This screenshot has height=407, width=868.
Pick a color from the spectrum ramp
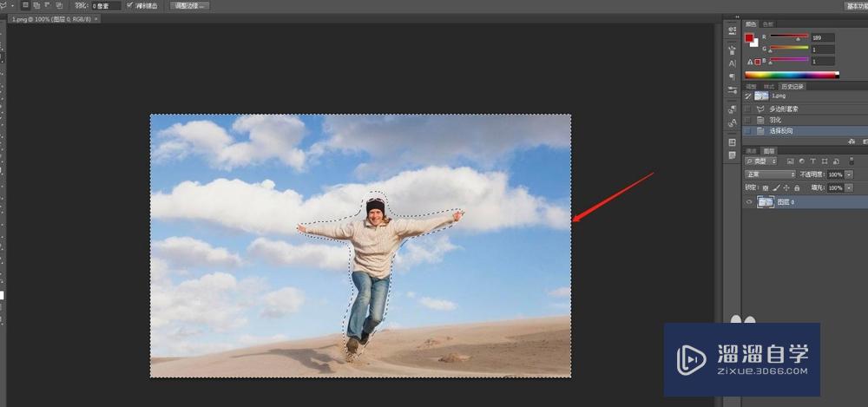(x=792, y=75)
